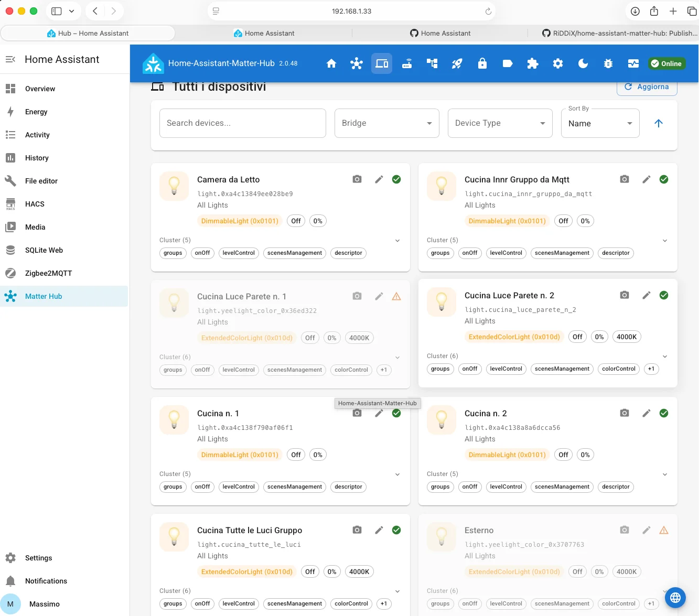Open the home icon in Matter Hub toolbar

coord(331,63)
